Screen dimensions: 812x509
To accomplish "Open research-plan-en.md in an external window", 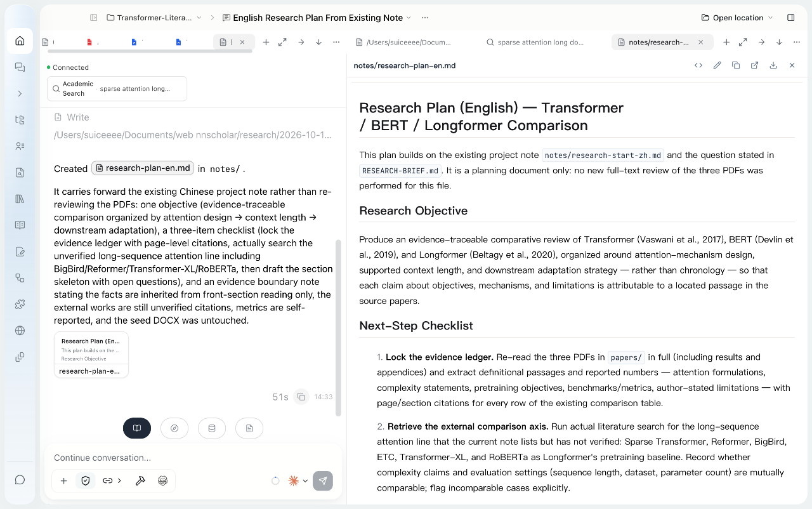I will pos(755,65).
